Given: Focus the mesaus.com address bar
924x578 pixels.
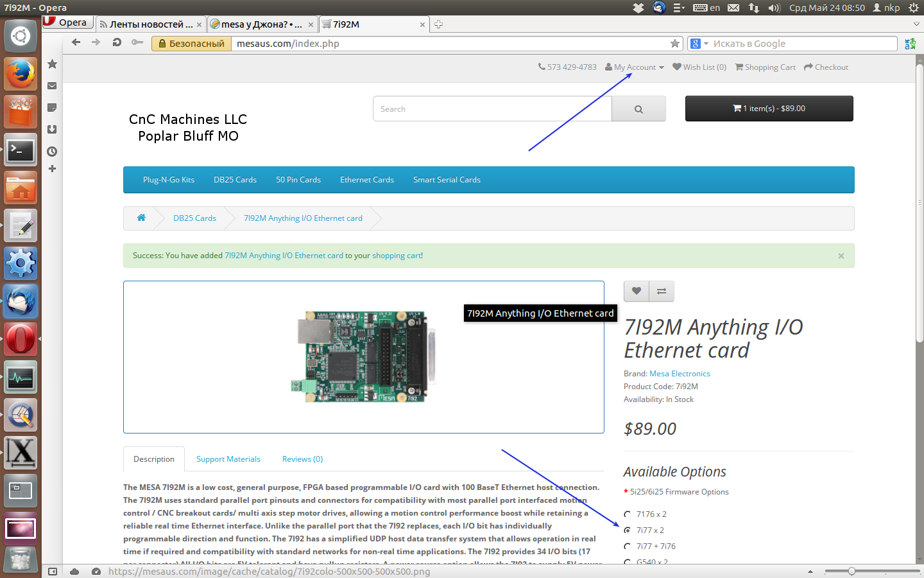Looking at the screenshot, I should tap(449, 44).
